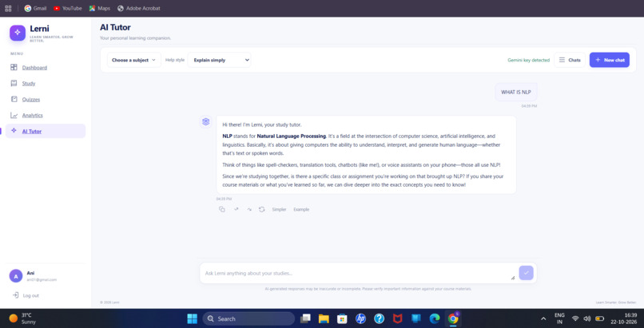Viewport: 644px width, 328px height.
Task: Ask for a Simpler explanation
Action: tap(279, 210)
